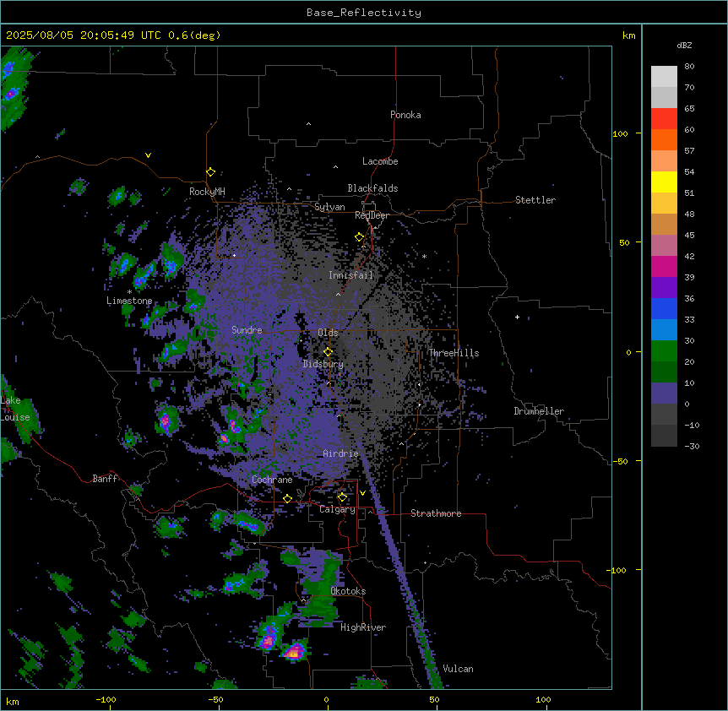Click the Cochrane town label

(x=272, y=480)
